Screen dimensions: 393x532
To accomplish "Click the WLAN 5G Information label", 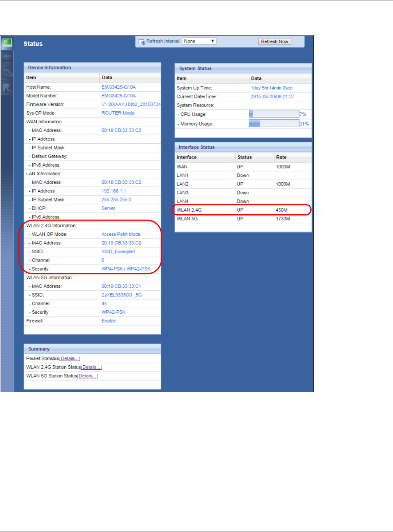I will pos(50,278).
